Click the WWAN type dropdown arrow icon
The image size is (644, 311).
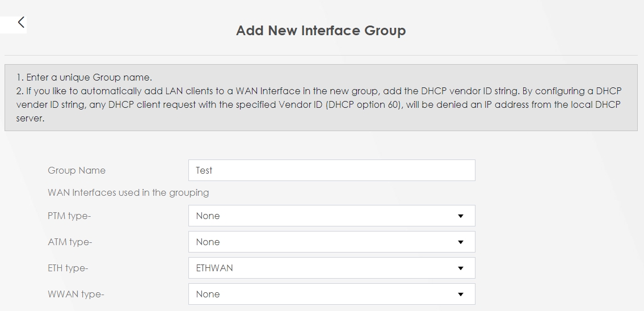460,295
